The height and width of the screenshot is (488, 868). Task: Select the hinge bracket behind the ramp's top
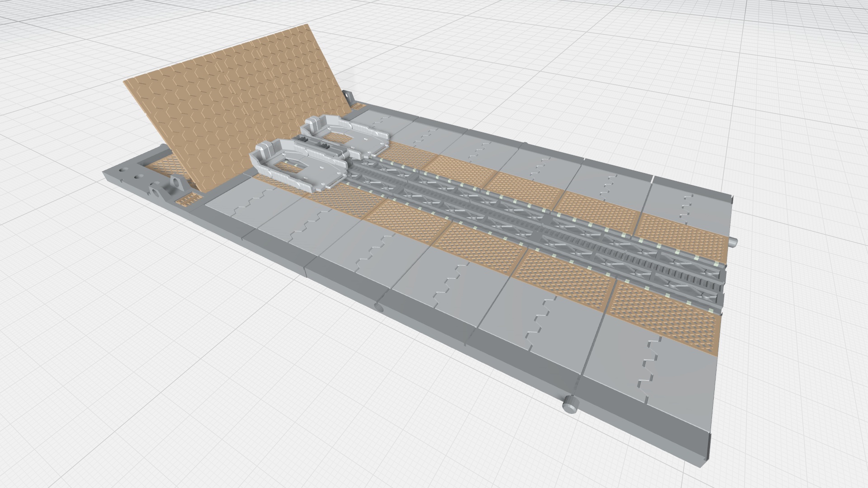coord(348,97)
